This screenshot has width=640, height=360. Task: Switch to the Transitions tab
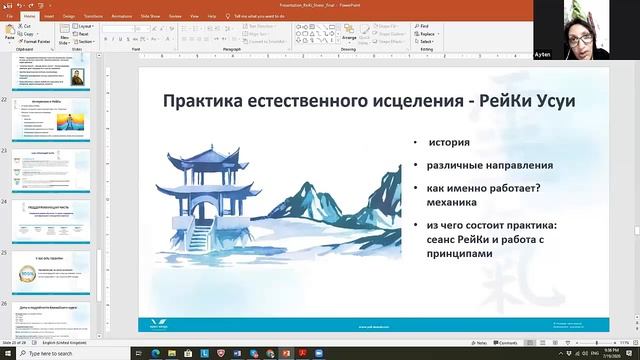point(93,16)
